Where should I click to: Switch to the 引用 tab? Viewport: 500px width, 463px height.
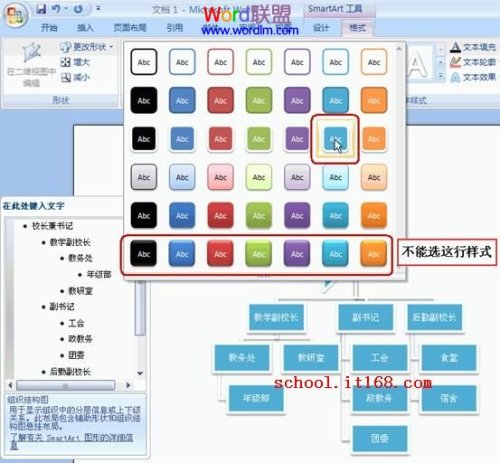pos(175,28)
